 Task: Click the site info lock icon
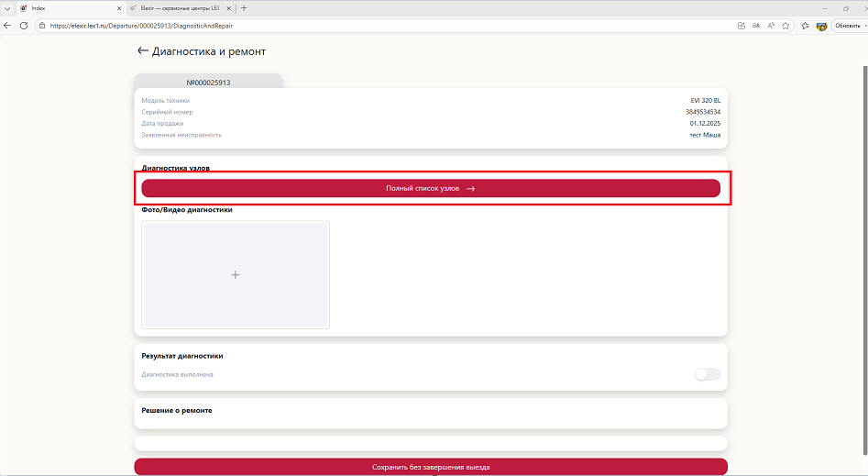pyautogui.click(x=42, y=26)
